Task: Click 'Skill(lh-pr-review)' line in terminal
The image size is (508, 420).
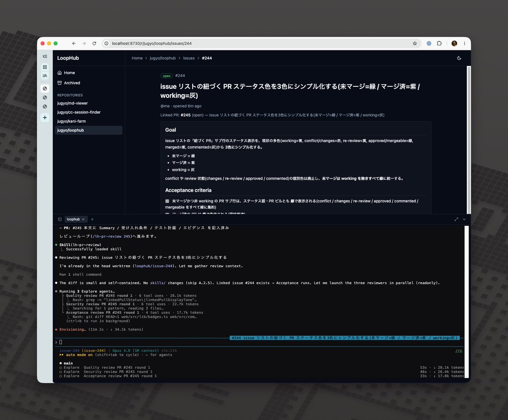Action: tap(80, 245)
